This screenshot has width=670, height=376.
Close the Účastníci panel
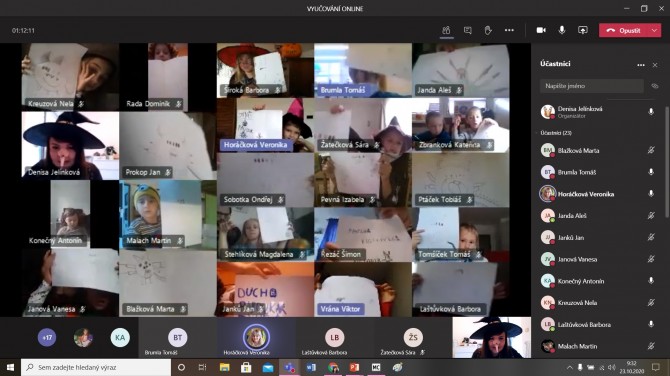tap(655, 65)
